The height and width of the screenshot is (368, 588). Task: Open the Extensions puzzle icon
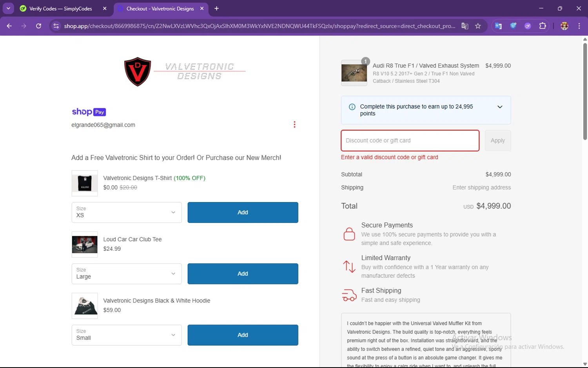(x=543, y=26)
